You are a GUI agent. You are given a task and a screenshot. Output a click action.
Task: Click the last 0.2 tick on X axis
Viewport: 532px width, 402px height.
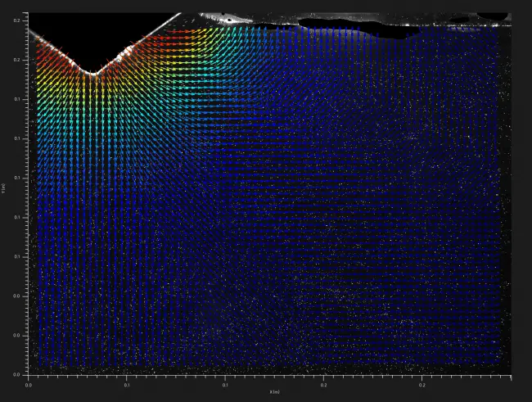(422, 382)
